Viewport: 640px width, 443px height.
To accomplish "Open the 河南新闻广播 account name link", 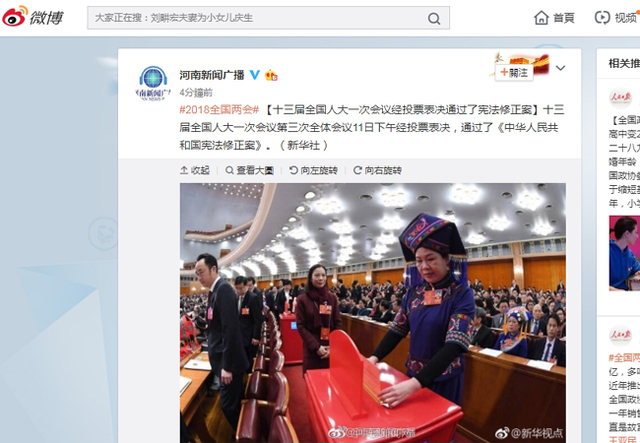I will 212,75.
